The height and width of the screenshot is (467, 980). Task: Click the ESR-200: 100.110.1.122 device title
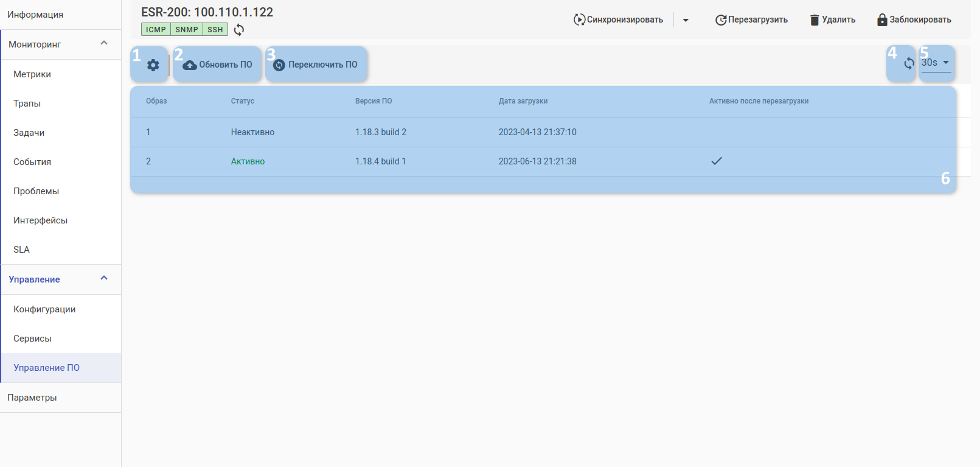click(x=207, y=12)
